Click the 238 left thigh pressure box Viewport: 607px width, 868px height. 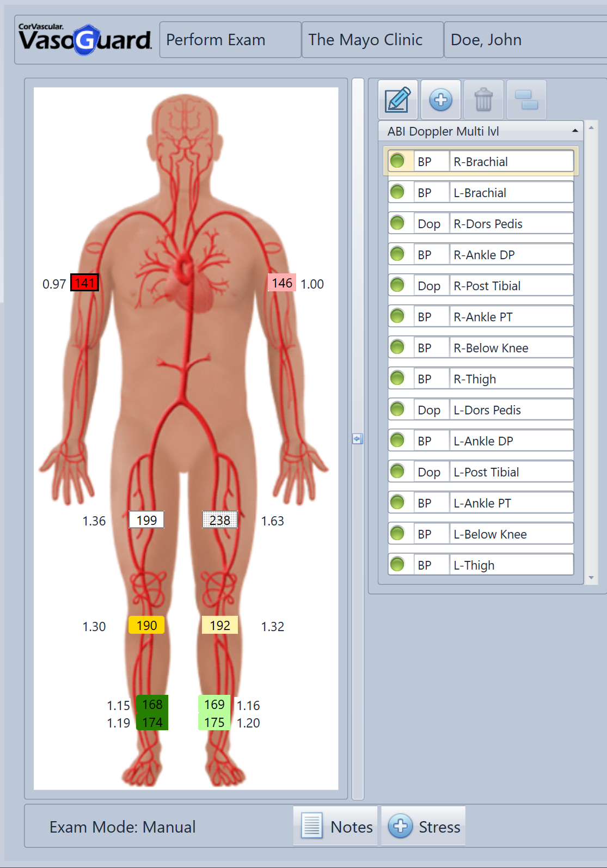click(220, 520)
